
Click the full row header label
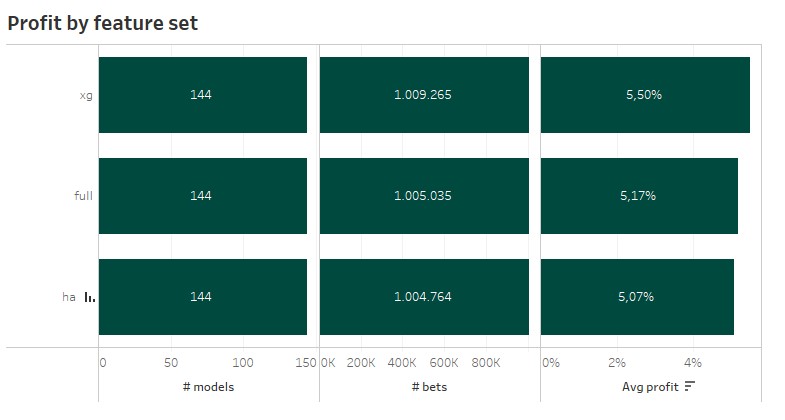pyautogui.click(x=83, y=196)
